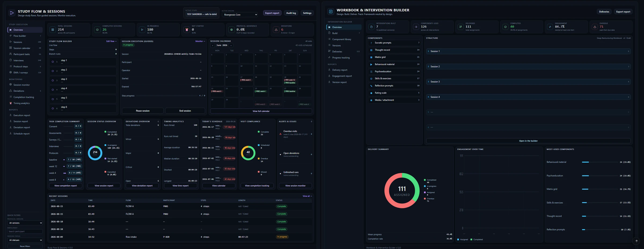Click the Open in the builder button
Viewport: 644px width, 249px height.
(x=528, y=141)
